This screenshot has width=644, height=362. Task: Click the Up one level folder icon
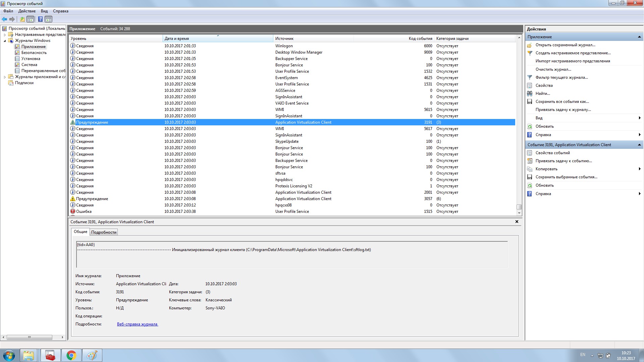[x=22, y=19]
